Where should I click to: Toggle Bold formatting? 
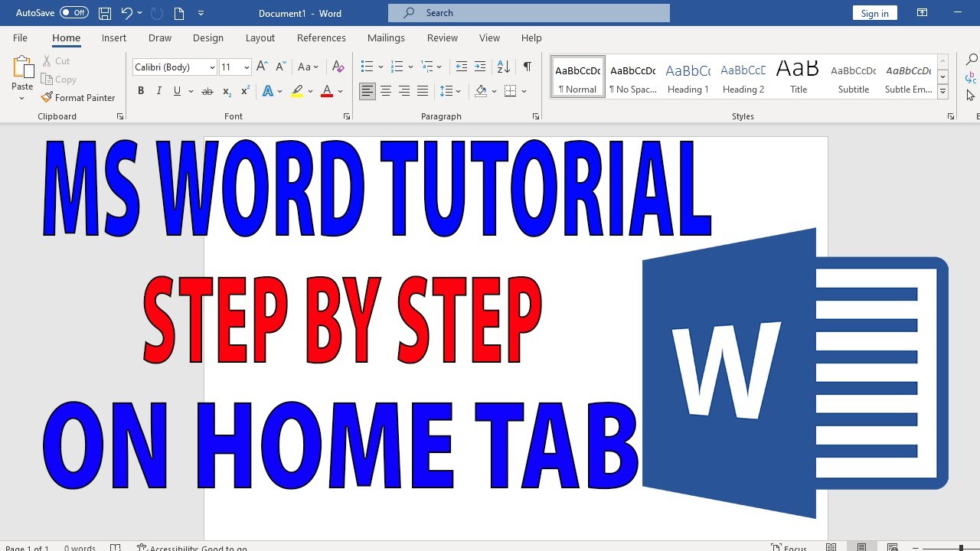[x=141, y=91]
